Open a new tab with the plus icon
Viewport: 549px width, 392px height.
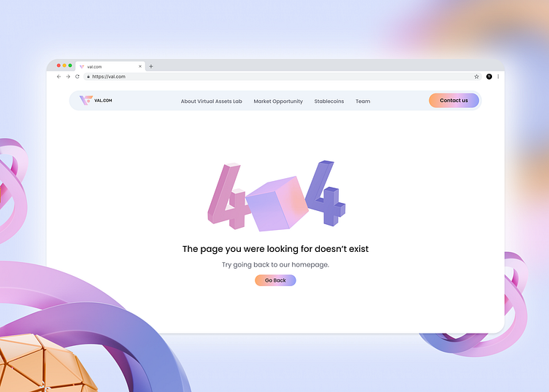(151, 66)
